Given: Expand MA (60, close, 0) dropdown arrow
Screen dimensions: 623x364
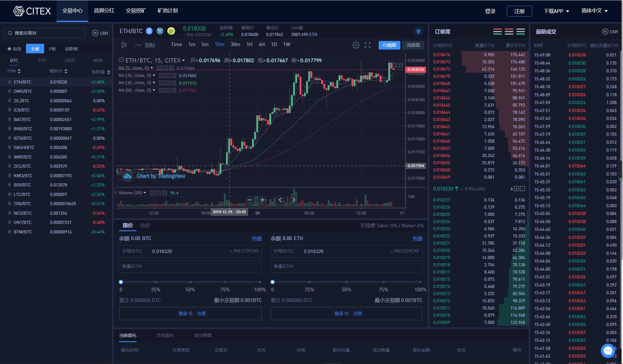Looking at the screenshot, I should pyautogui.click(x=154, y=90).
